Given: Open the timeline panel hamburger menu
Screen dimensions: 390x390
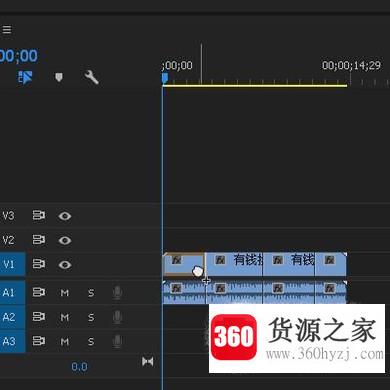Looking at the screenshot, I should pyautogui.click(x=7, y=30).
